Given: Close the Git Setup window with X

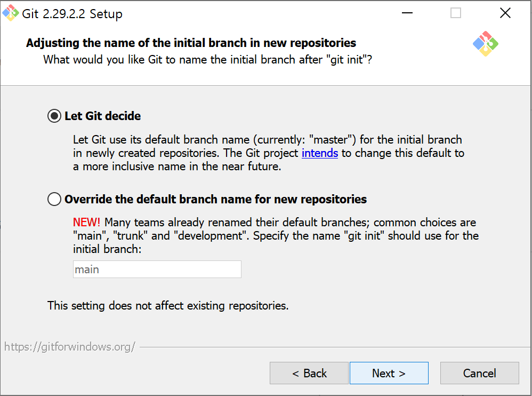Looking at the screenshot, I should point(505,13).
